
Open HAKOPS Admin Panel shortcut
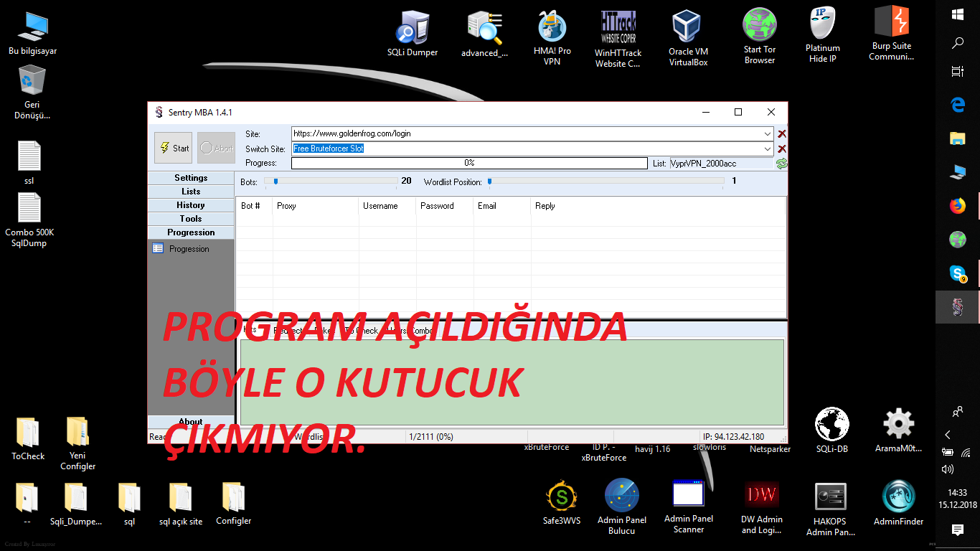[831, 509]
